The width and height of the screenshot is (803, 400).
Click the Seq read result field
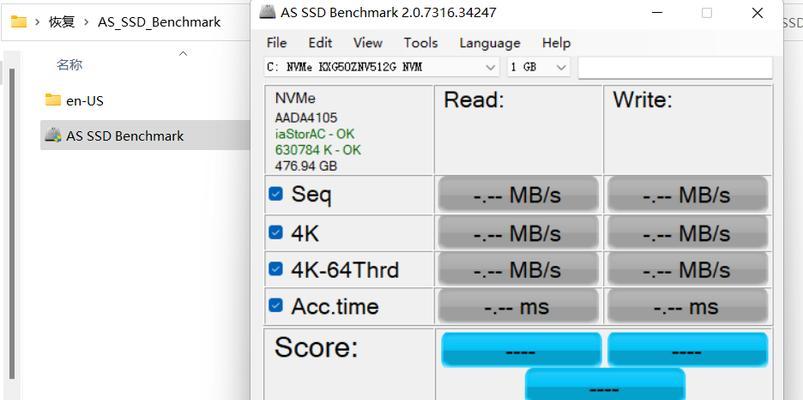pyautogui.click(x=518, y=195)
